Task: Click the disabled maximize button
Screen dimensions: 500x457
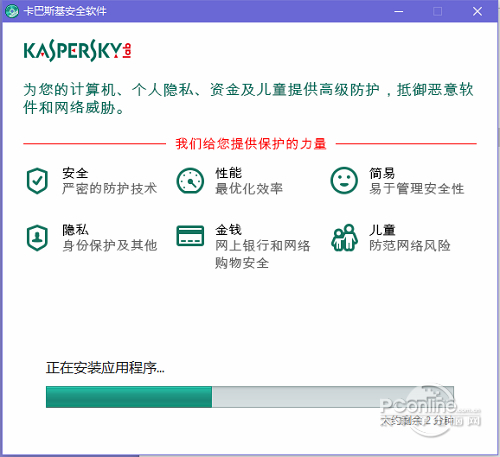Action: point(438,11)
